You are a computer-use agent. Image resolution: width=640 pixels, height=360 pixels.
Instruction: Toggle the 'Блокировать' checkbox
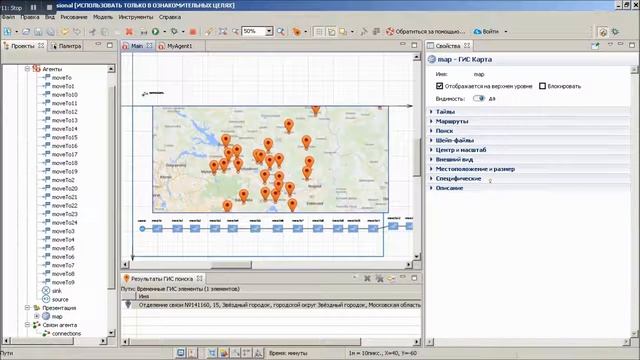pyautogui.click(x=542, y=86)
